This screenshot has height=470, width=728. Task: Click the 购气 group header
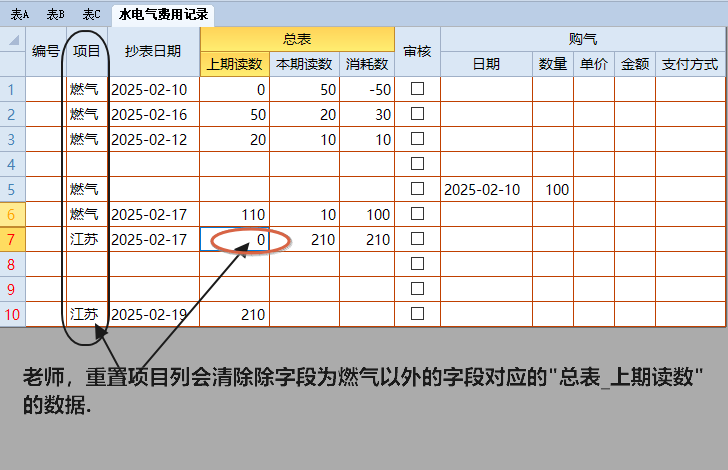click(x=583, y=39)
